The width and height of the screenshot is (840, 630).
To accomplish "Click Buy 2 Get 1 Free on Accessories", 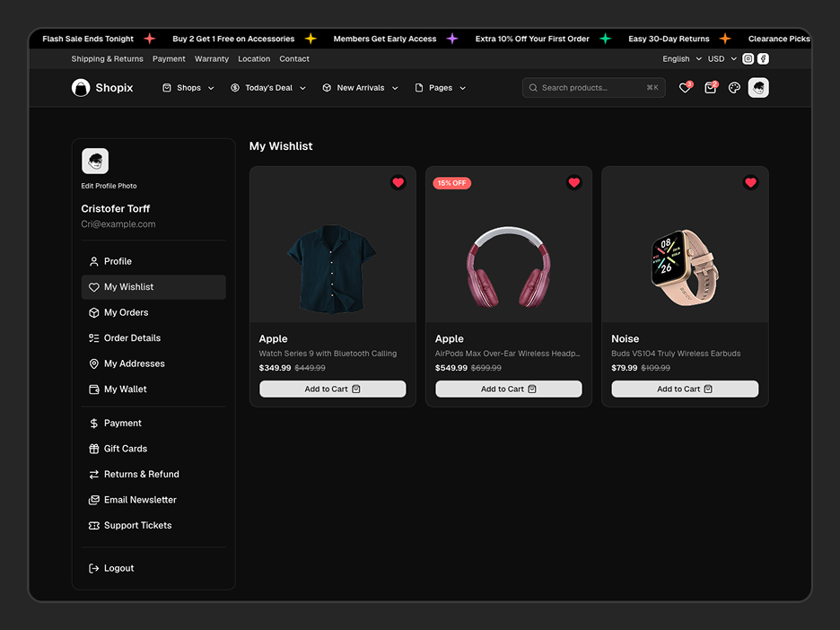I will tap(233, 39).
